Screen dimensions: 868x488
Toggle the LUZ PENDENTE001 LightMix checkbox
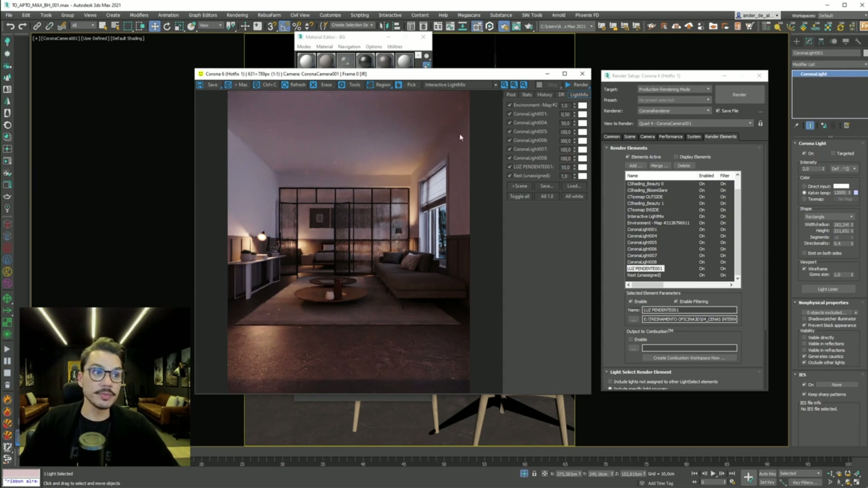[510, 167]
